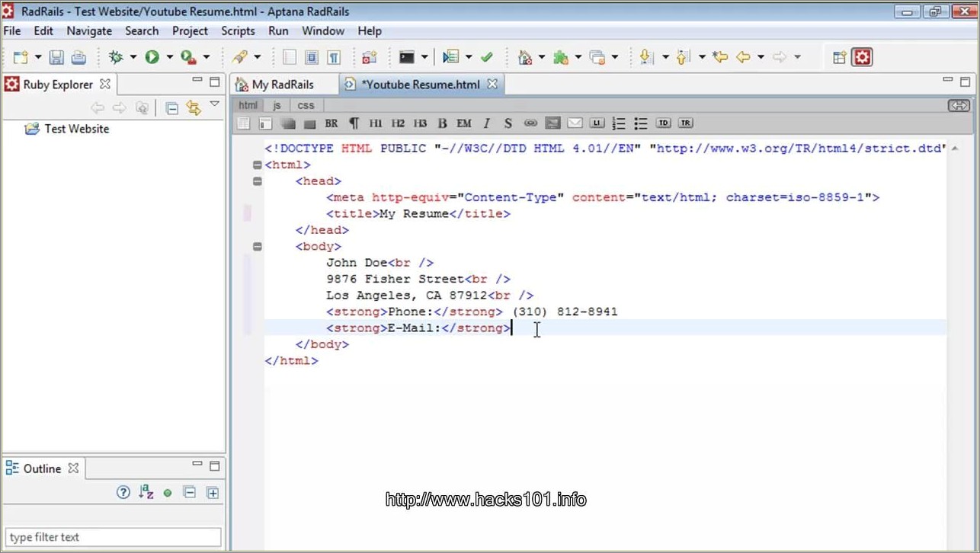Select the Test Website project
Image resolution: width=980 pixels, height=553 pixels.
76,129
